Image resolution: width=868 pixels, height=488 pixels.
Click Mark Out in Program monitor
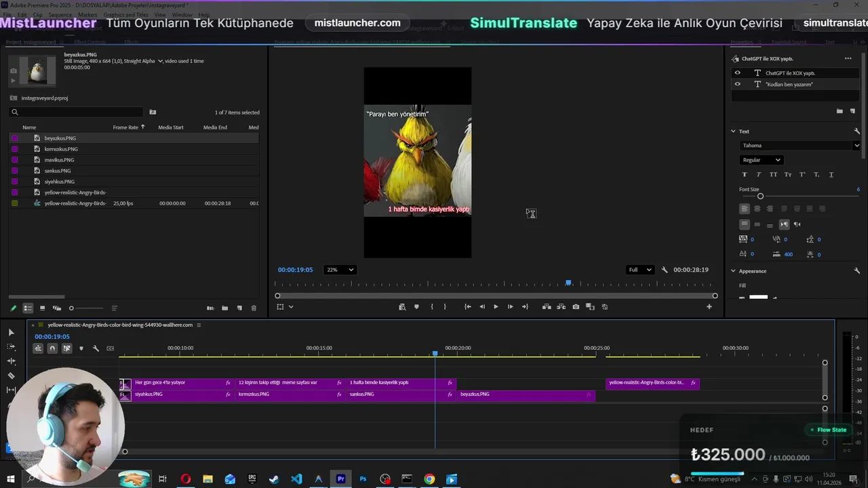(445, 307)
